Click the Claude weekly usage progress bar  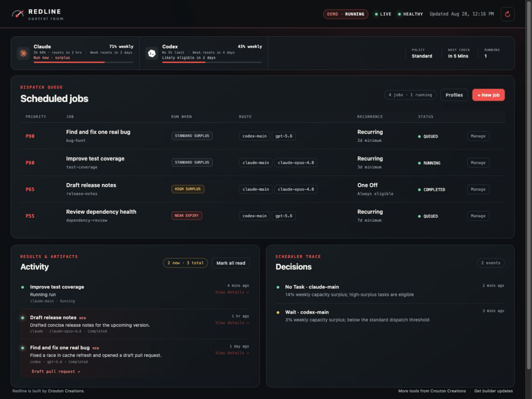coord(84,62)
